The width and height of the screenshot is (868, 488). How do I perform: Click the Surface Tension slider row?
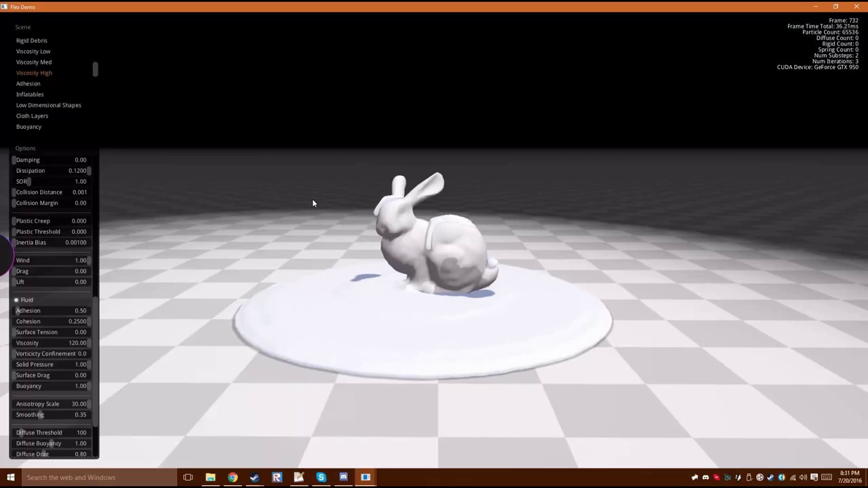coord(52,332)
